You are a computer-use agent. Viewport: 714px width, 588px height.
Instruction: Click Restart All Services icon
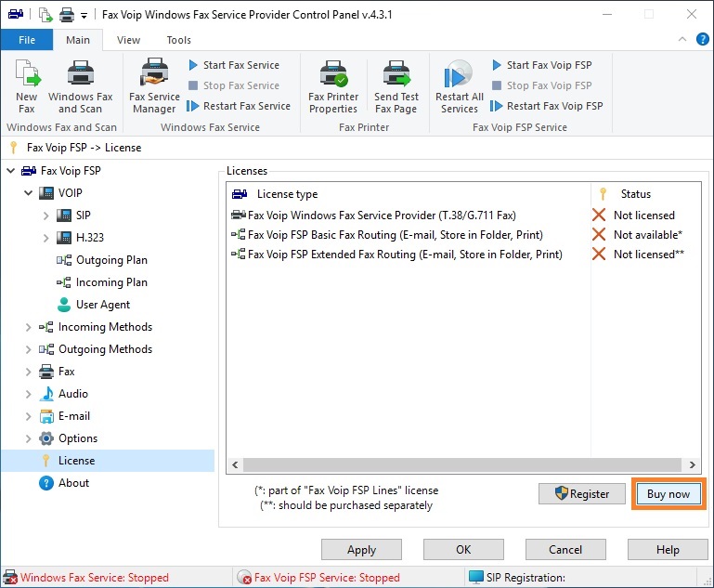pyautogui.click(x=459, y=85)
